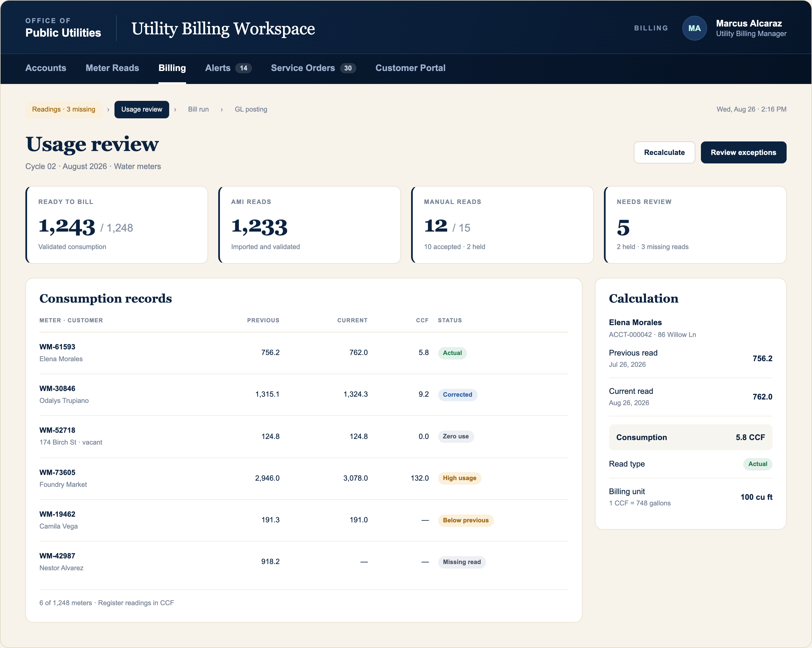
Task: Click the 3,078.0 current reading
Action: pos(355,478)
